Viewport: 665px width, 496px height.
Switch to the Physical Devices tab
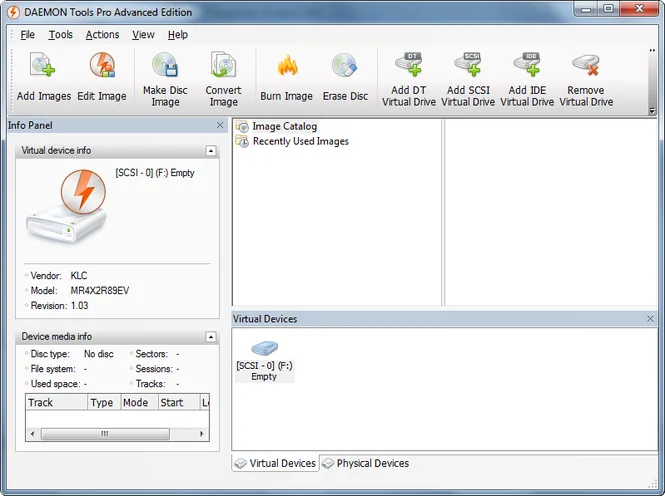coord(366,463)
